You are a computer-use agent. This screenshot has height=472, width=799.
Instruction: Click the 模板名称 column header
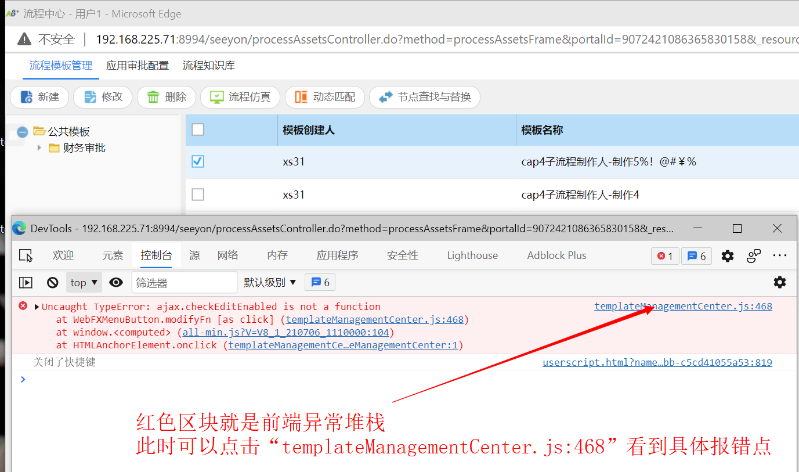click(x=542, y=130)
